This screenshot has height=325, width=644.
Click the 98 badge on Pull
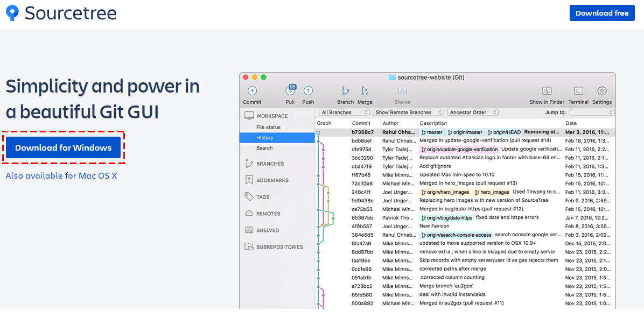292,87
